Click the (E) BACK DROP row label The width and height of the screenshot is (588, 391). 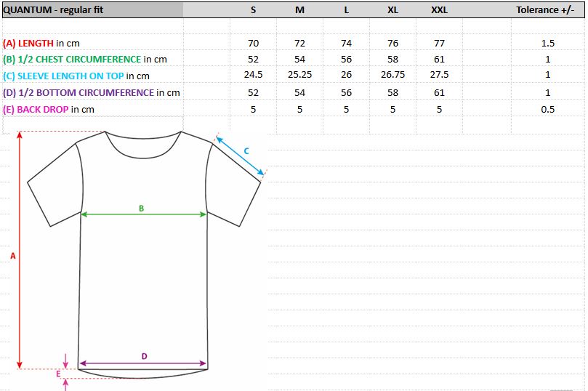point(49,109)
